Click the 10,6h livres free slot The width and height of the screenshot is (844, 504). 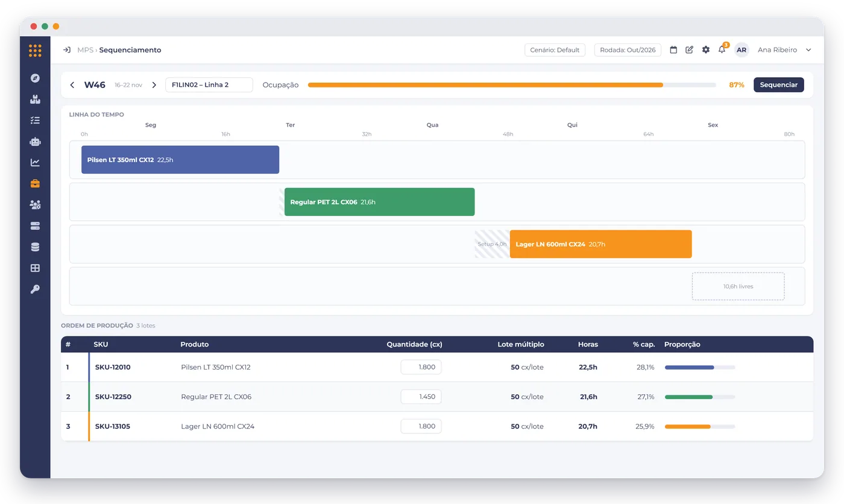[x=738, y=286]
